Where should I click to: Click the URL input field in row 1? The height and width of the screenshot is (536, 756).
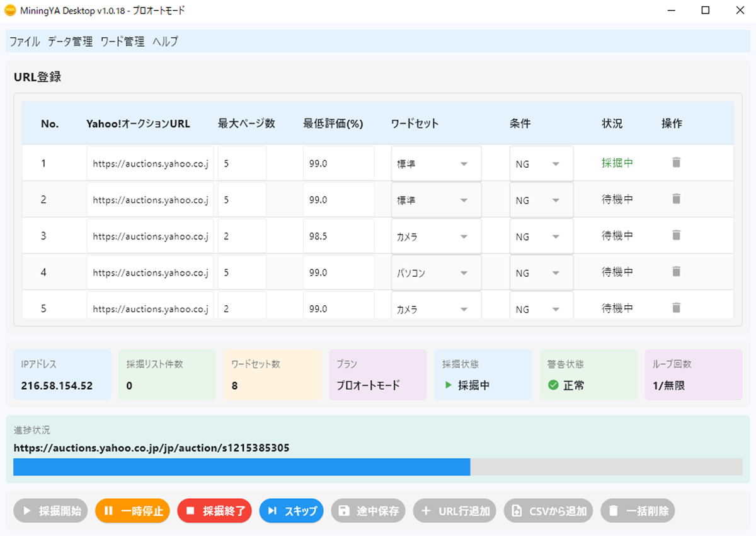coord(150,164)
